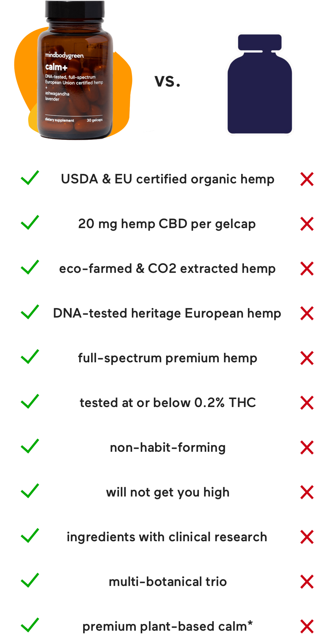335x644 pixels.
Task: Click red X beside tested at or below 0.2% THC
Action: [x=307, y=403]
